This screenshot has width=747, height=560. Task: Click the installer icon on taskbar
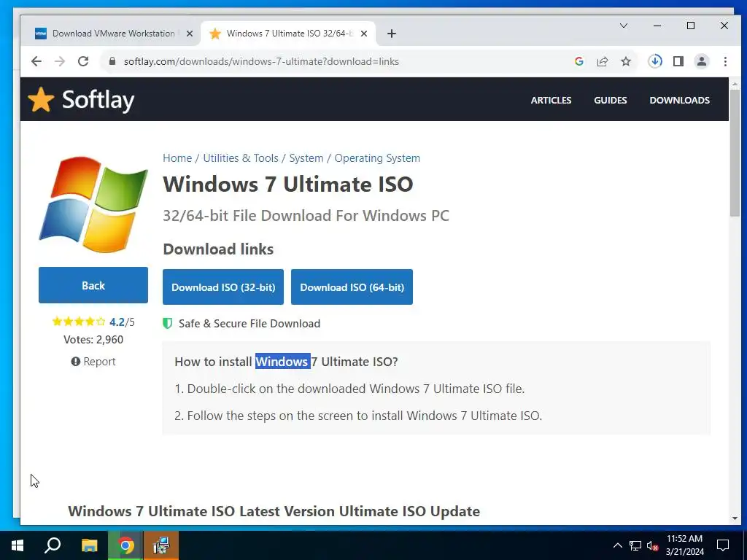tap(161, 545)
